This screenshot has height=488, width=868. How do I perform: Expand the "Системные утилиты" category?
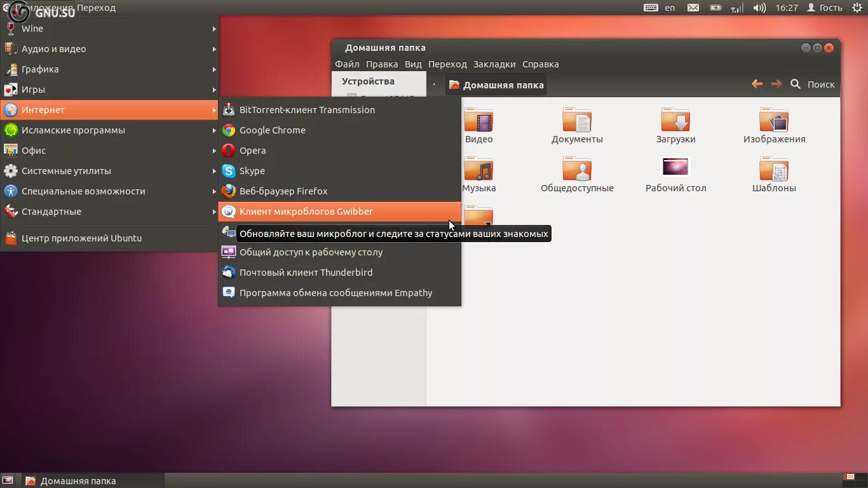pos(109,171)
